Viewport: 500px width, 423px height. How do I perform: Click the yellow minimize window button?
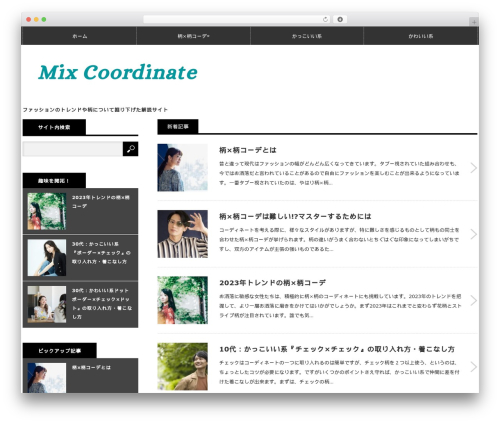pos(36,19)
